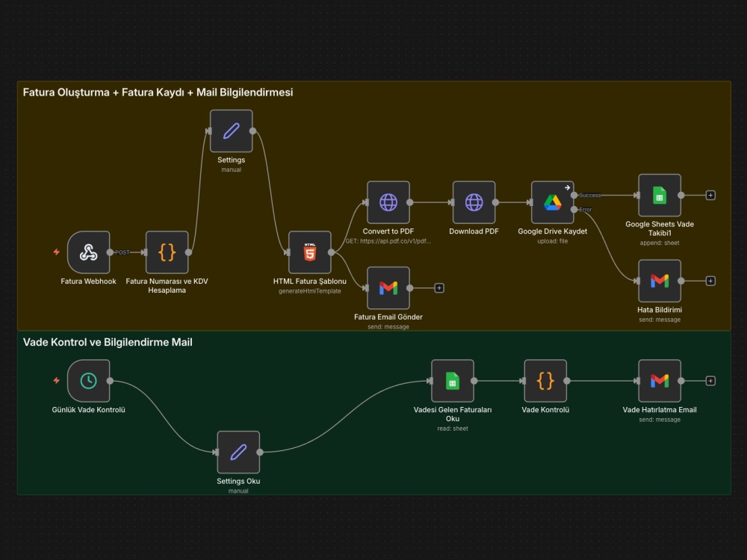Select the Günlük Vade Kontrolü schedule node
This screenshot has width=747, height=560.
[89, 381]
